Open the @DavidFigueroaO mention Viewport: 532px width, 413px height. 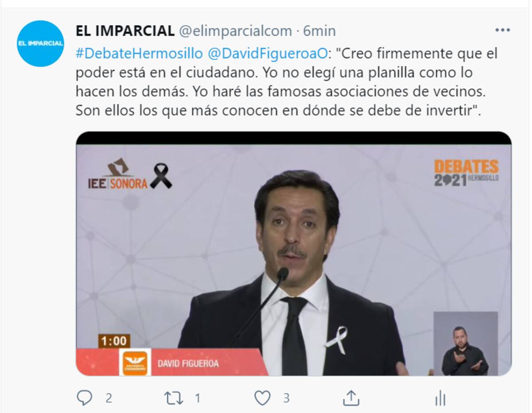[x=267, y=54]
